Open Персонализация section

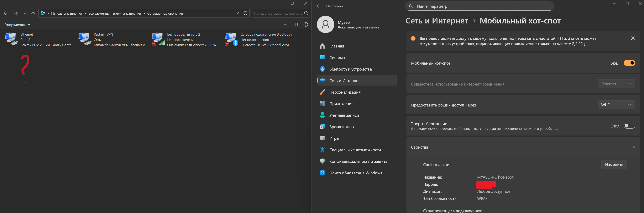coord(357,92)
